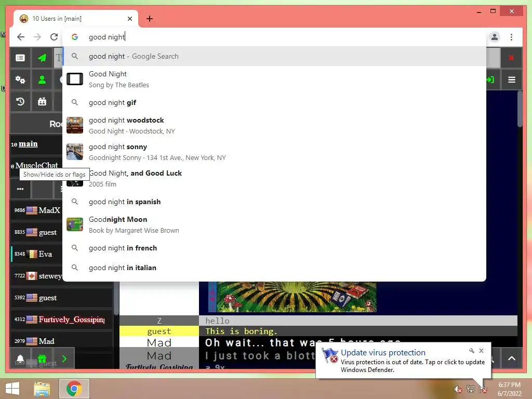Click the browser back arrow
The image size is (532, 399).
[x=21, y=37]
